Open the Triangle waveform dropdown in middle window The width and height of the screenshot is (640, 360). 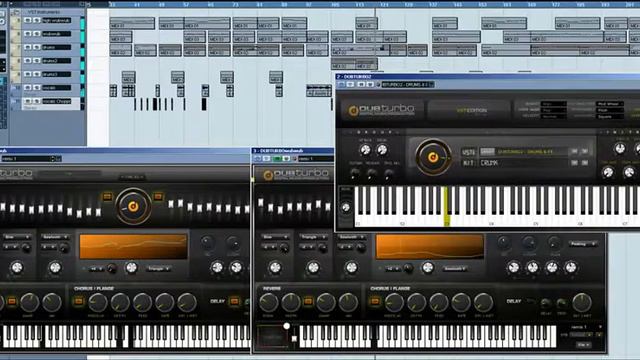point(313,237)
